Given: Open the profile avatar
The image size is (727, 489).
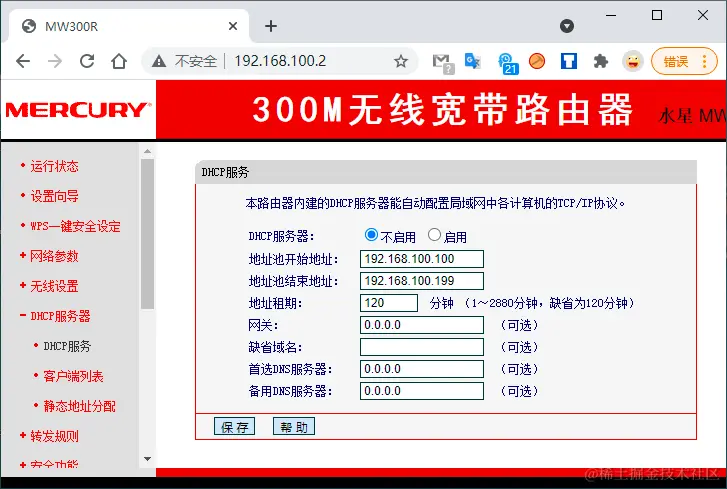Looking at the screenshot, I should point(632,61).
